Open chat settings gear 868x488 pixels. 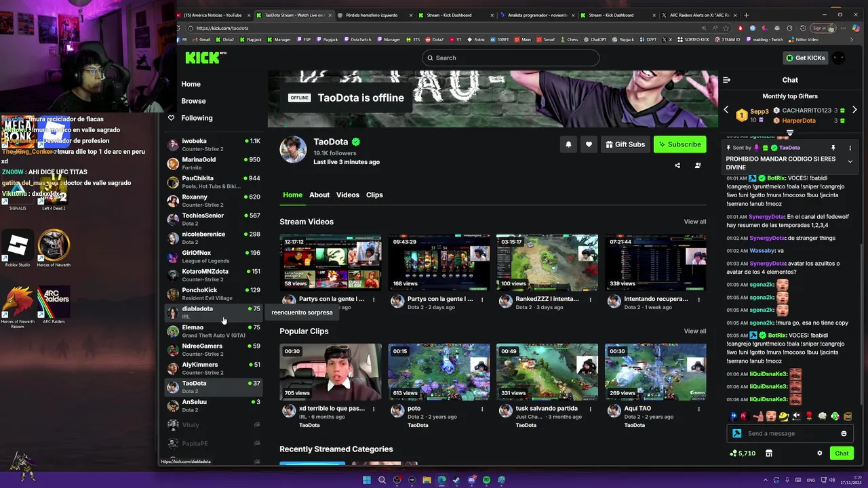[x=819, y=453]
